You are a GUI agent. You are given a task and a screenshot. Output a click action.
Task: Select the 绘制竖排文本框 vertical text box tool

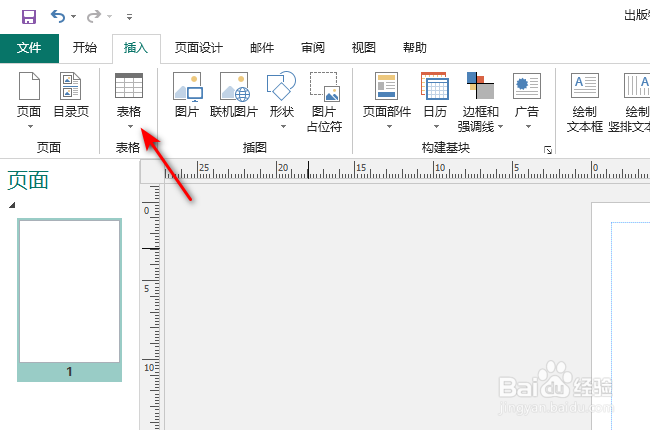click(630, 102)
